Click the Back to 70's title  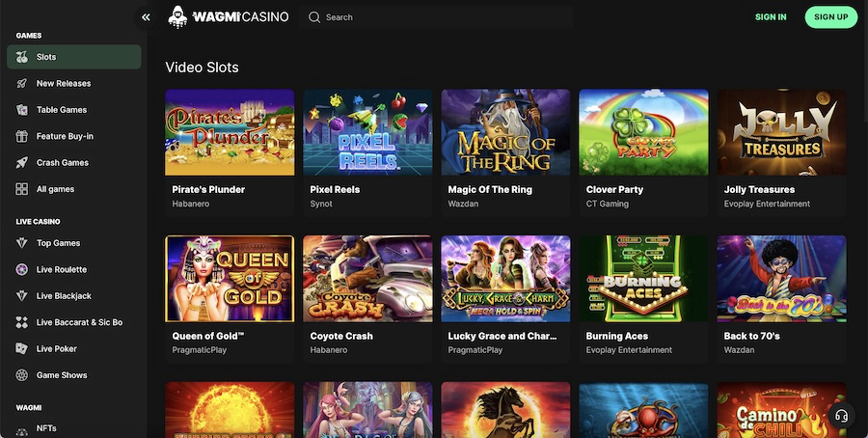click(x=749, y=336)
